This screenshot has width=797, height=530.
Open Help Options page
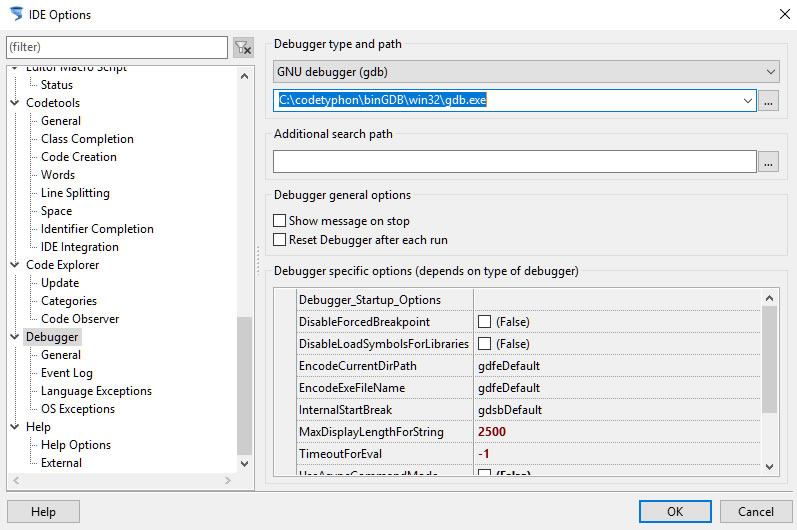(76, 445)
